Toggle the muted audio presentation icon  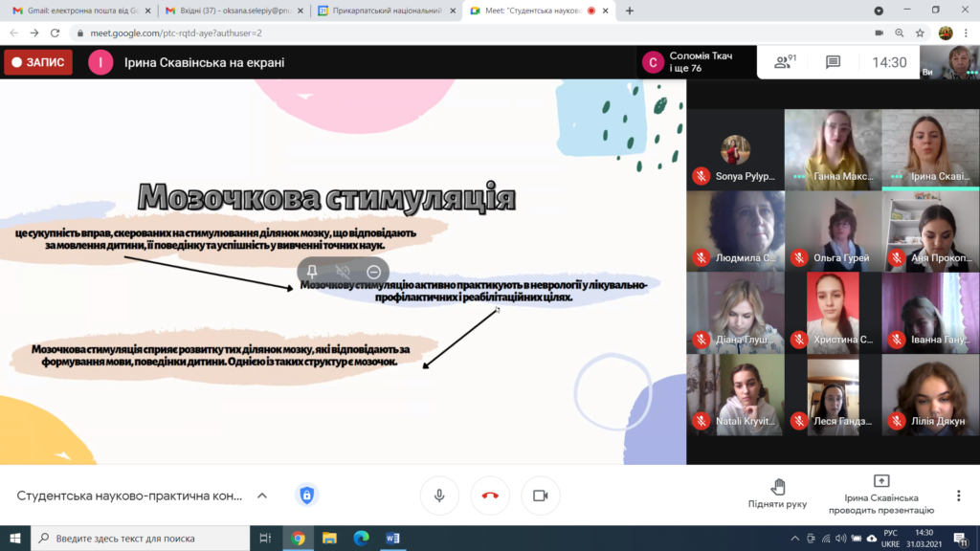pos(343,272)
